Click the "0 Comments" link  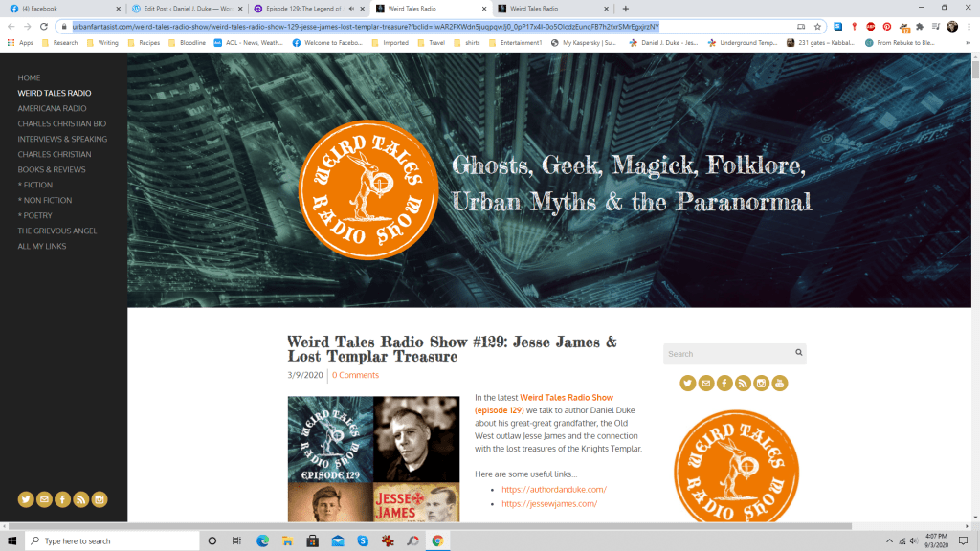pos(355,375)
